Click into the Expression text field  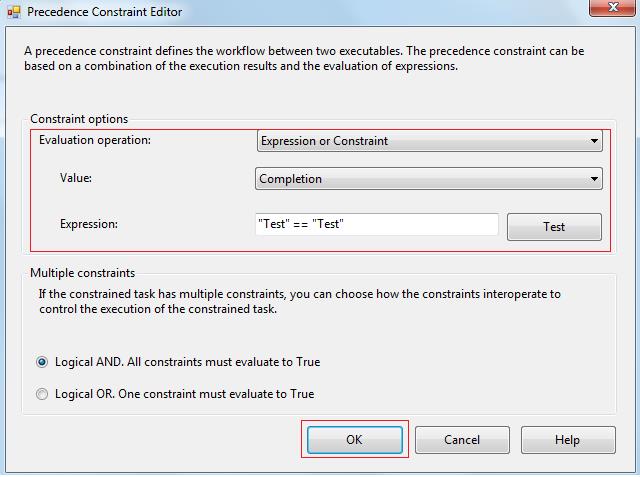pos(376,225)
